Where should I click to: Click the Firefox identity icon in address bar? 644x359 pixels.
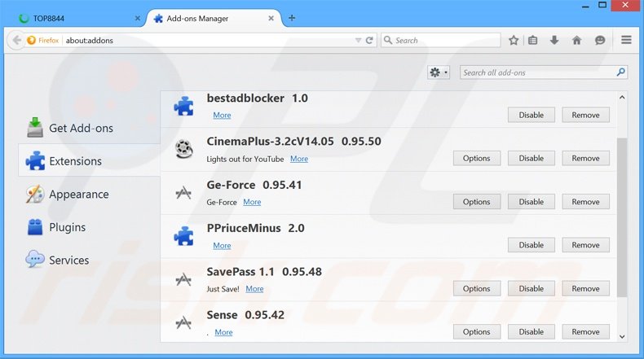(x=31, y=40)
